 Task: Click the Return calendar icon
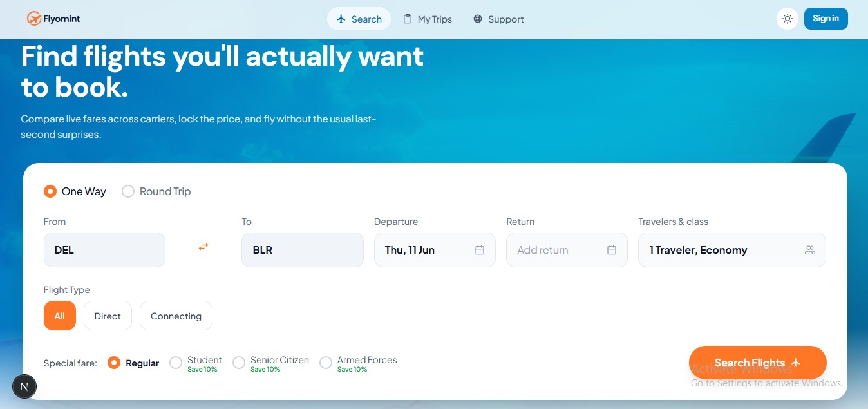pos(612,250)
